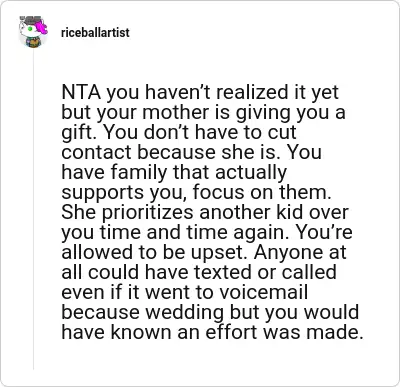Click the word NTA in comment

click(81, 92)
